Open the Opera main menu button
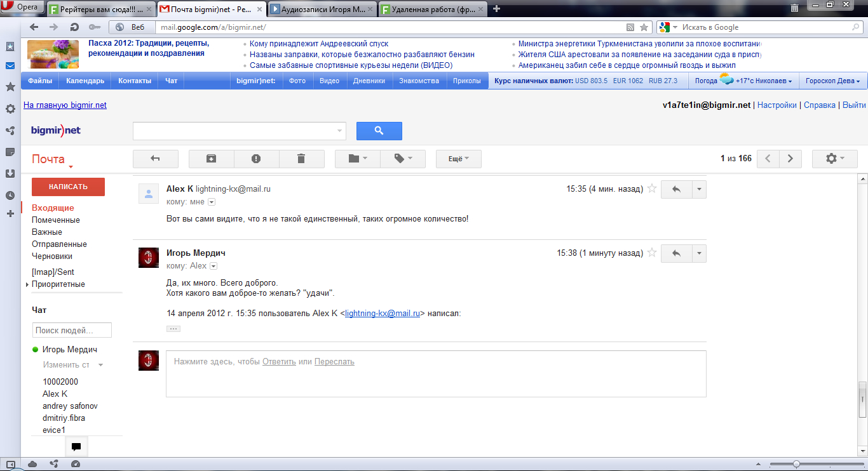 (x=22, y=8)
